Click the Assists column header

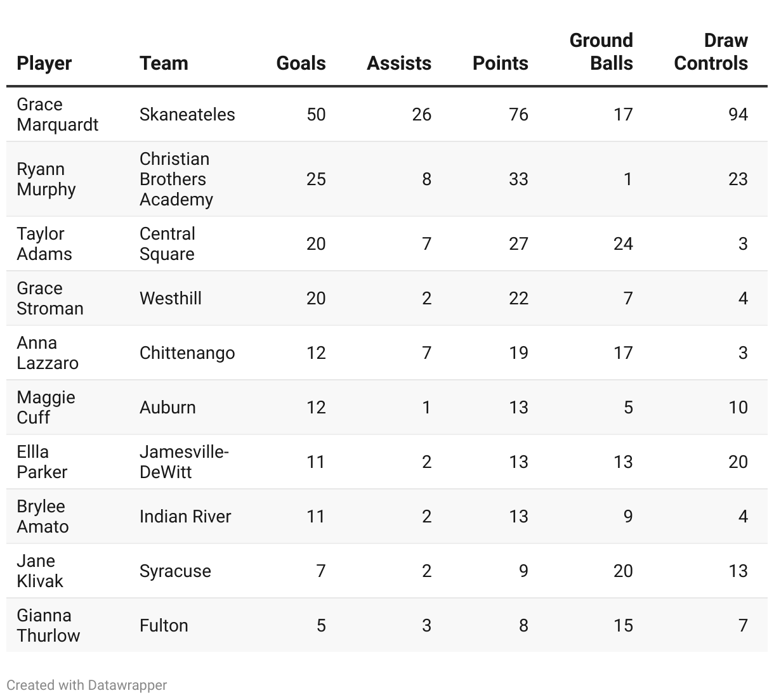pyautogui.click(x=398, y=63)
